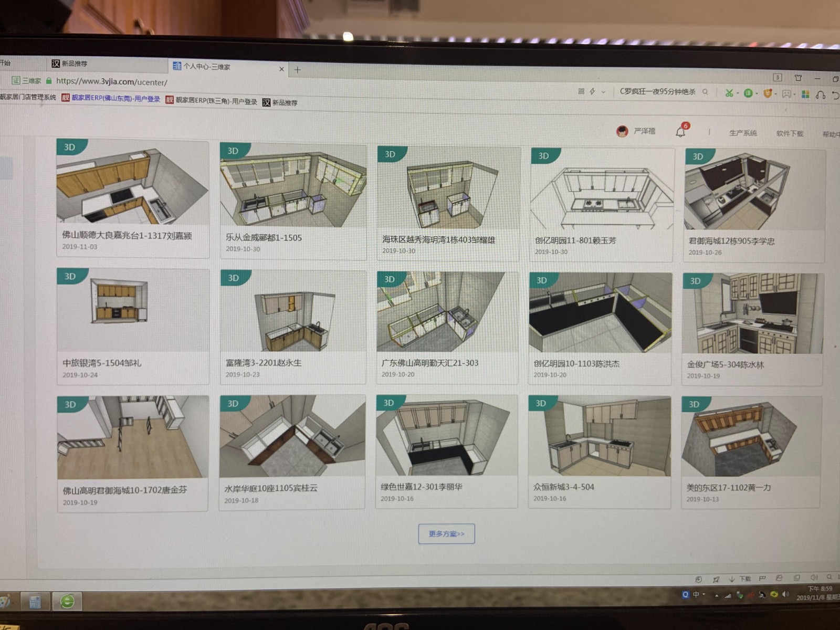Click the search magnifier in browser search box
The image size is (840, 630).
[x=705, y=92]
